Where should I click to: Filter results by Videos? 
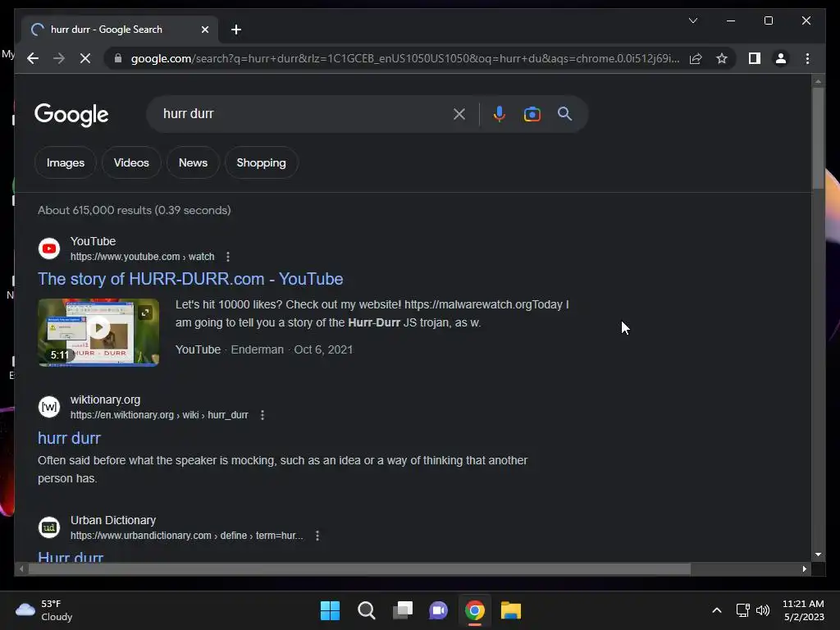click(131, 162)
